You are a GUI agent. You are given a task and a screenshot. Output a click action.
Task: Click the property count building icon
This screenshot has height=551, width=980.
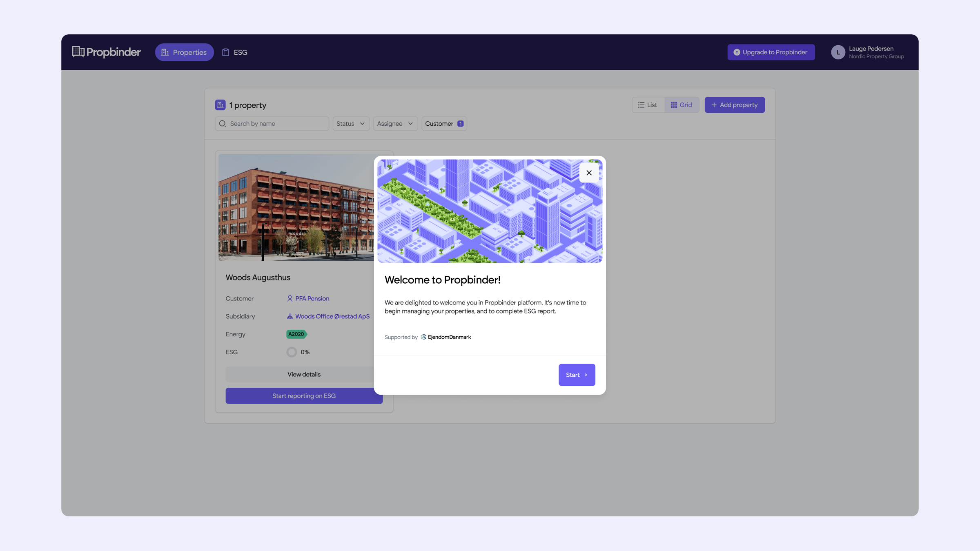point(220,105)
